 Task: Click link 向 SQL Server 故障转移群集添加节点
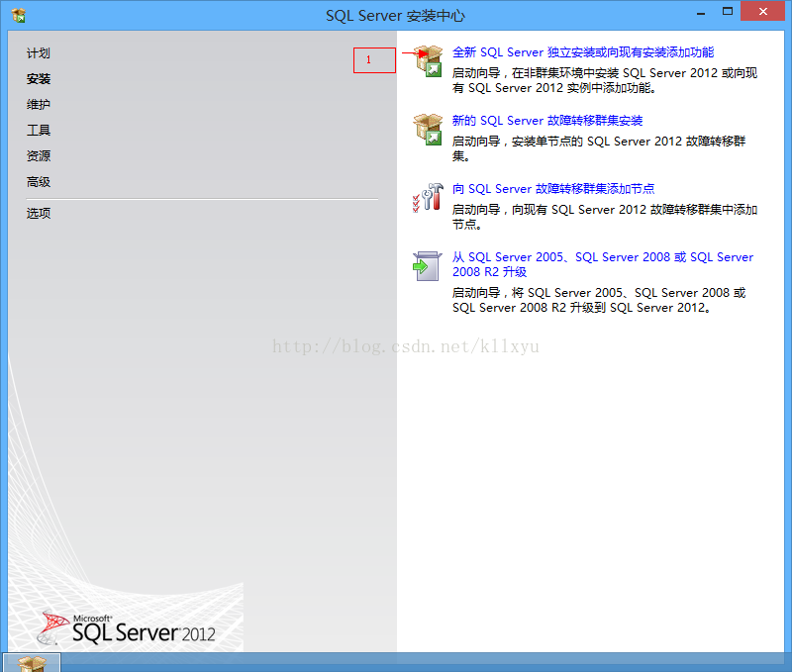tap(553, 189)
